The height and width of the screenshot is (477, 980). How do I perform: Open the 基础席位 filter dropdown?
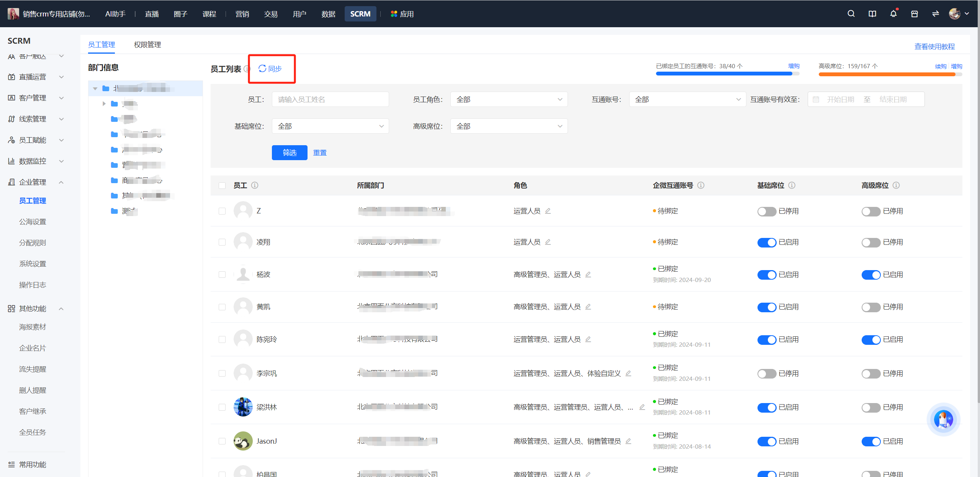330,126
